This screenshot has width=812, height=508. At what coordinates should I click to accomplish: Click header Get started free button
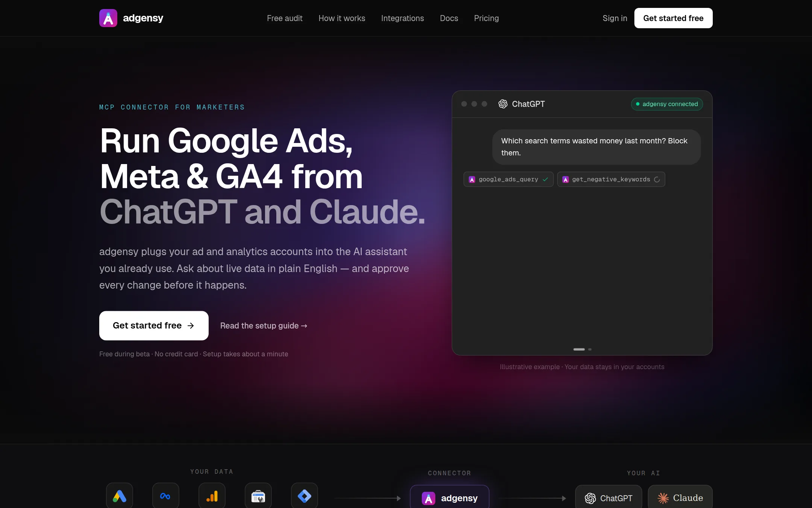tap(673, 18)
